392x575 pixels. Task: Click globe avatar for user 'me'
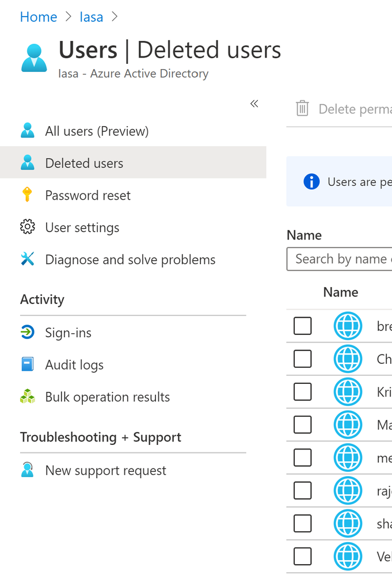click(348, 457)
